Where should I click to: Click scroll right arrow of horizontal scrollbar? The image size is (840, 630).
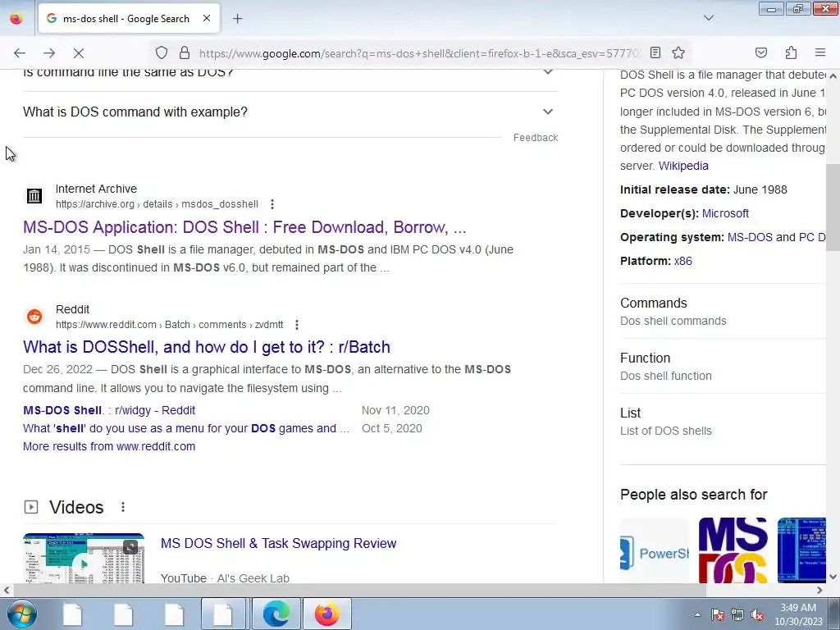point(819,591)
